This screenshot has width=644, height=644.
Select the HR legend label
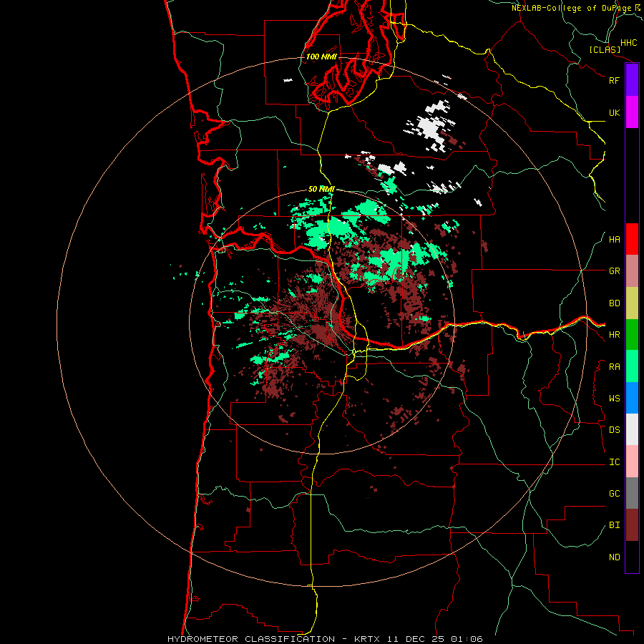614,335
